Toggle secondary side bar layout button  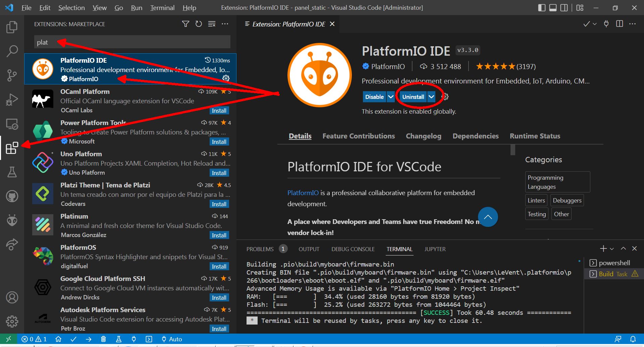pos(564,8)
